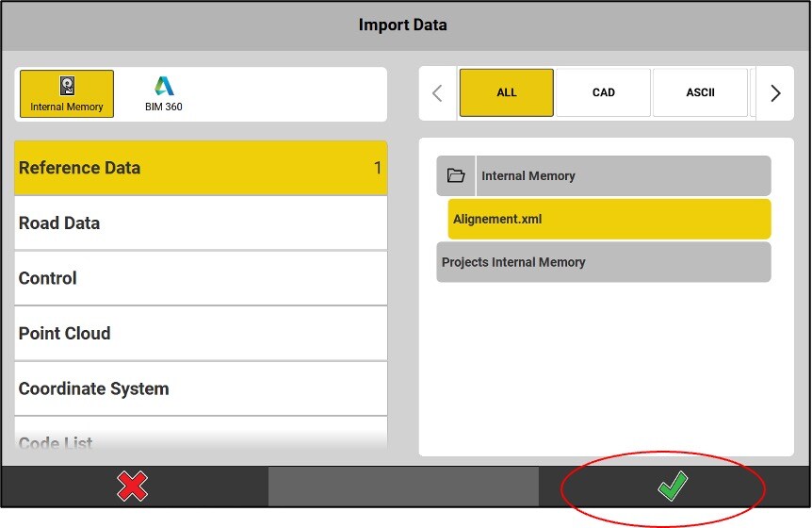Choose the ASCII filter tab

(700, 92)
